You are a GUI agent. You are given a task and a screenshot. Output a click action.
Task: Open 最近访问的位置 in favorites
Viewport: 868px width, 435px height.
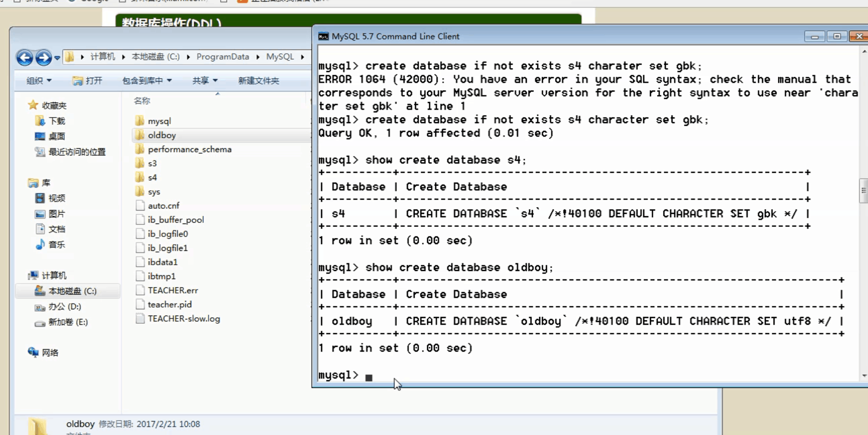pos(77,152)
